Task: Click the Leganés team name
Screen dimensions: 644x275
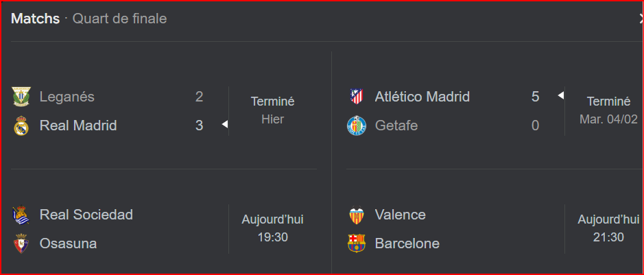Action: pyautogui.click(x=67, y=97)
